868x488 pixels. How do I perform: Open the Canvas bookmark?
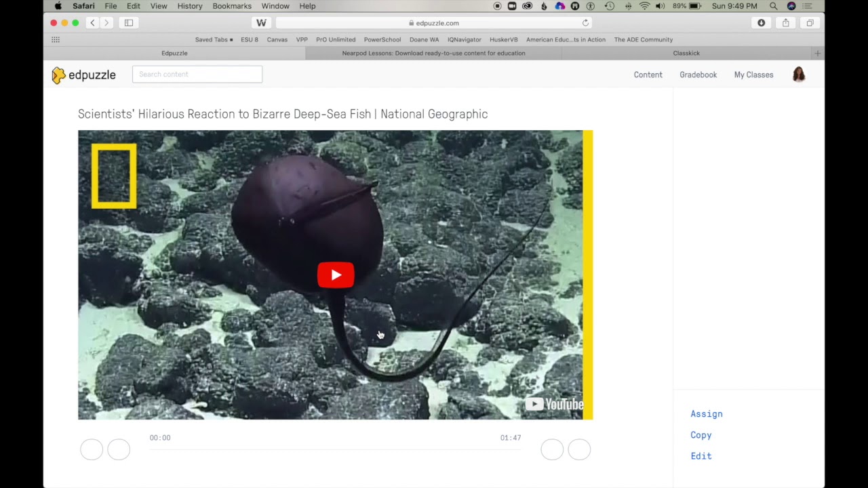pos(277,39)
